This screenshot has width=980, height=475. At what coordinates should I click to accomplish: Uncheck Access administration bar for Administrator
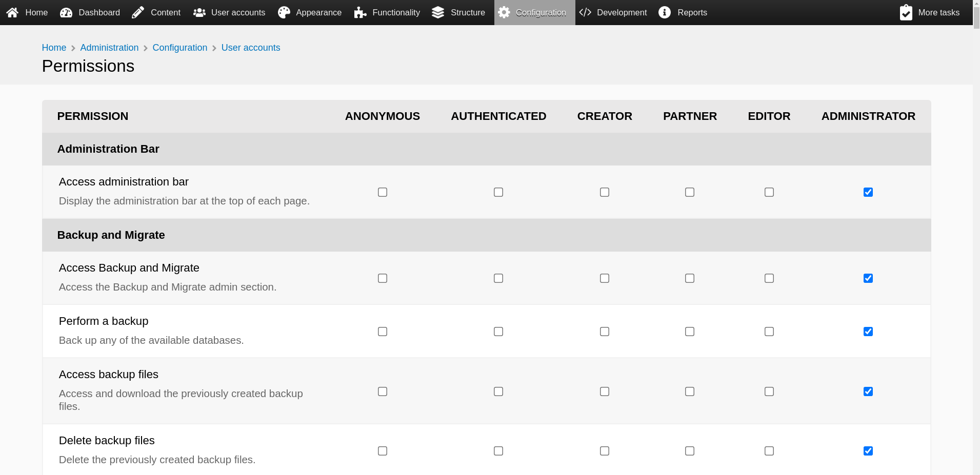[x=868, y=192]
